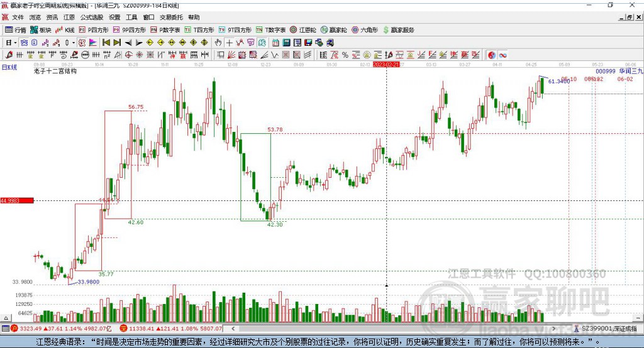
Task: Open the 文件 menu
Action: [18, 17]
